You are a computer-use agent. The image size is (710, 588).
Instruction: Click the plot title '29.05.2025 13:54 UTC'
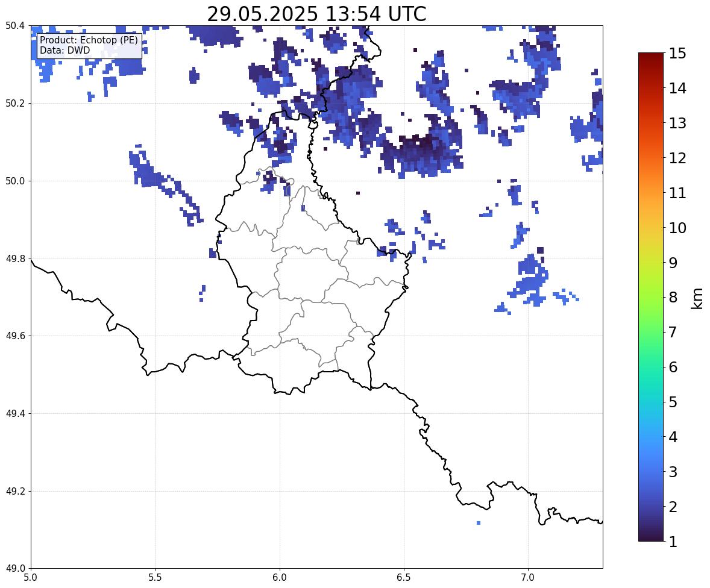(x=316, y=14)
